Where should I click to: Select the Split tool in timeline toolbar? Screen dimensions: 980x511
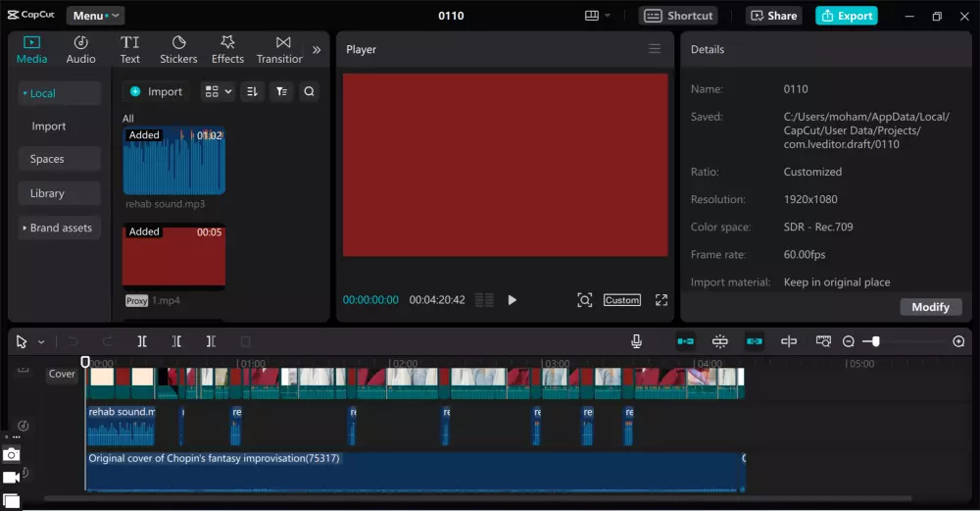(x=142, y=341)
